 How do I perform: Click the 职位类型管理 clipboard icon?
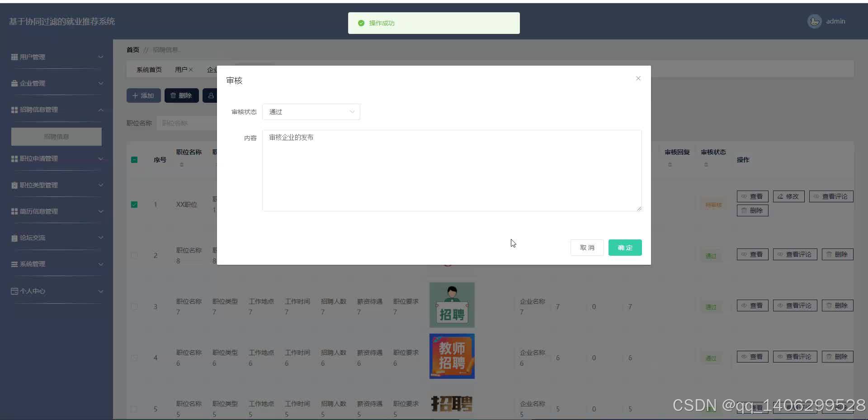(x=14, y=185)
